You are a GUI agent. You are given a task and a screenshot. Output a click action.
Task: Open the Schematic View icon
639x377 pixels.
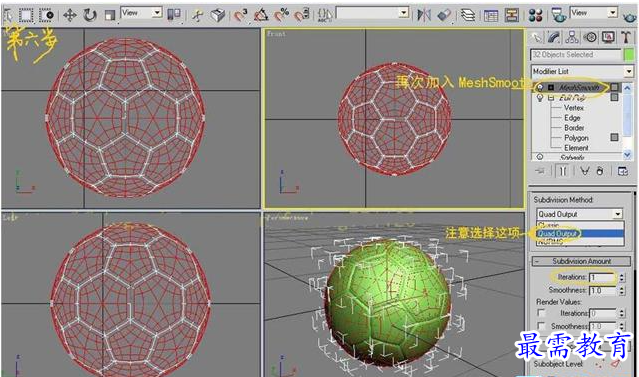pyautogui.click(x=511, y=15)
